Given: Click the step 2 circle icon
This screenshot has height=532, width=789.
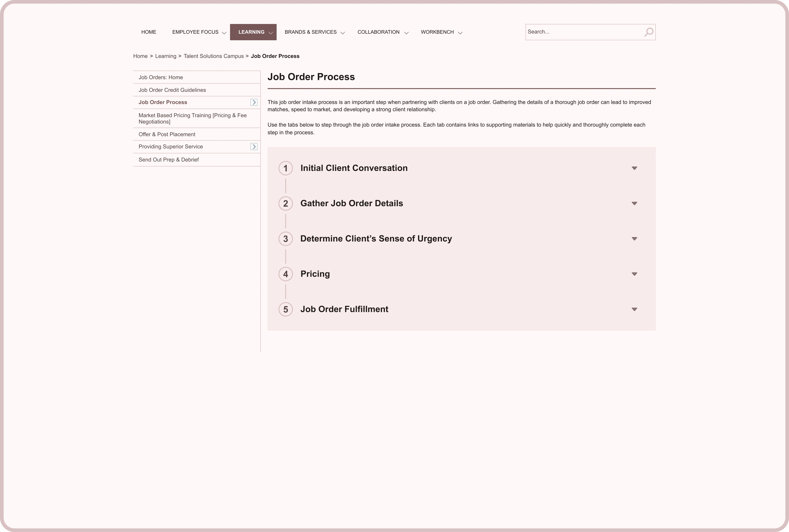Looking at the screenshot, I should [x=286, y=204].
